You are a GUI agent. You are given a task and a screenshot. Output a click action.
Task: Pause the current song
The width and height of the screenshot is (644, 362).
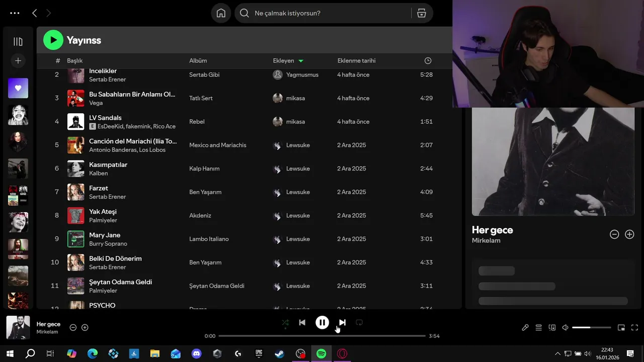(322, 323)
